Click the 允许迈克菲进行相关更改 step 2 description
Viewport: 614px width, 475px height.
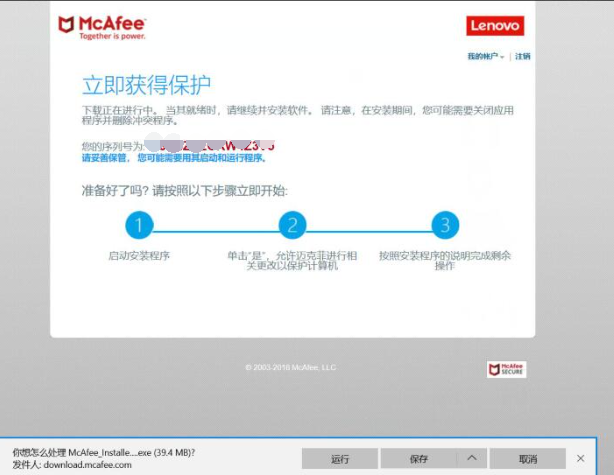pyautogui.click(x=292, y=260)
